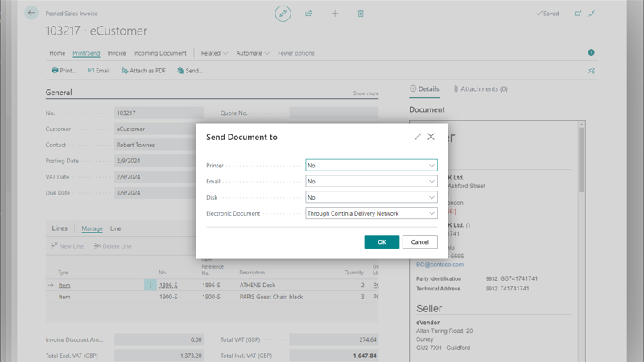The width and height of the screenshot is (644, 362).
Task: Open the Email dropdown
Action: click(371, 182)
